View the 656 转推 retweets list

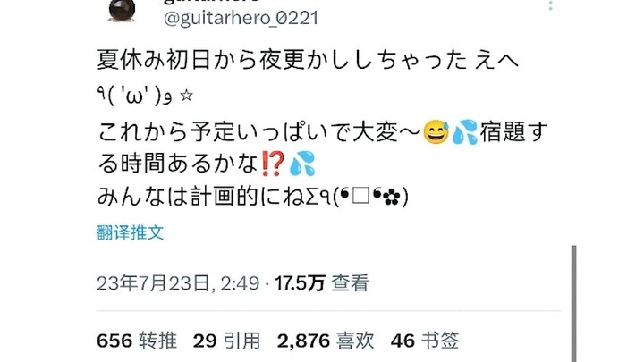137,341
